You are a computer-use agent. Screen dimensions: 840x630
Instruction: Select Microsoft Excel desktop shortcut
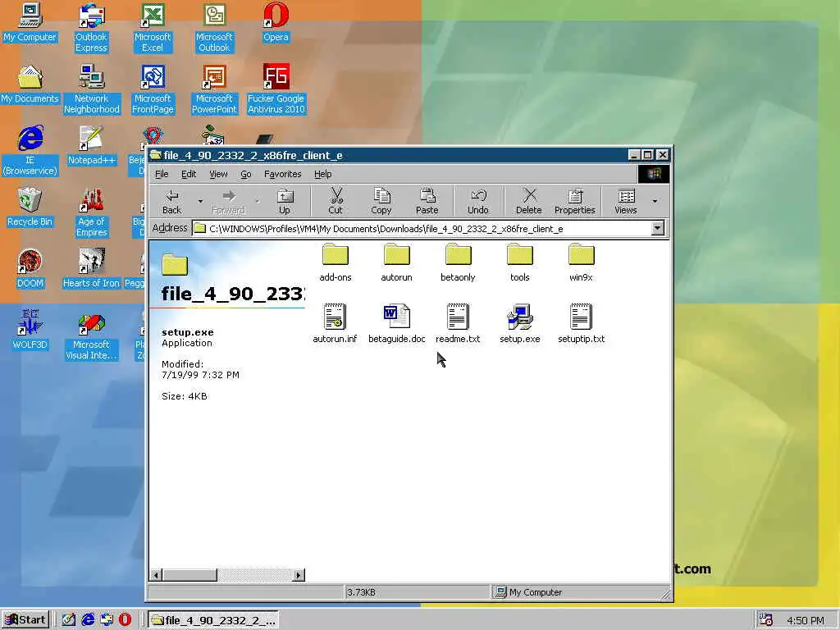153,27
